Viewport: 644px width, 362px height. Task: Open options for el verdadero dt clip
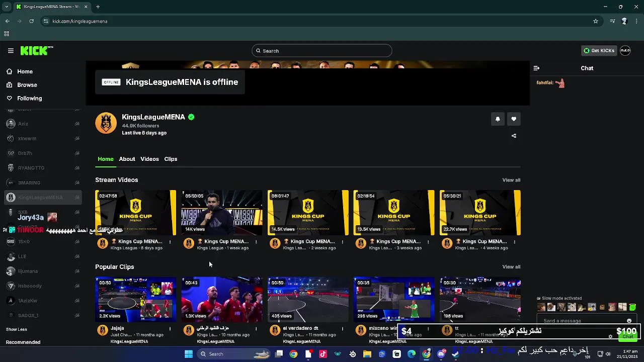tap(342, 329)
